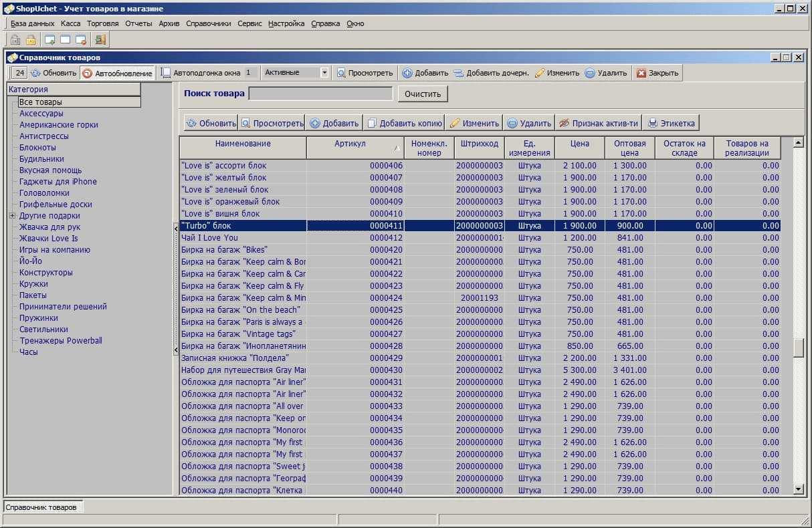Click the Очистить button
The width and height of the screenshot is (812, 528).
(422, 94)
